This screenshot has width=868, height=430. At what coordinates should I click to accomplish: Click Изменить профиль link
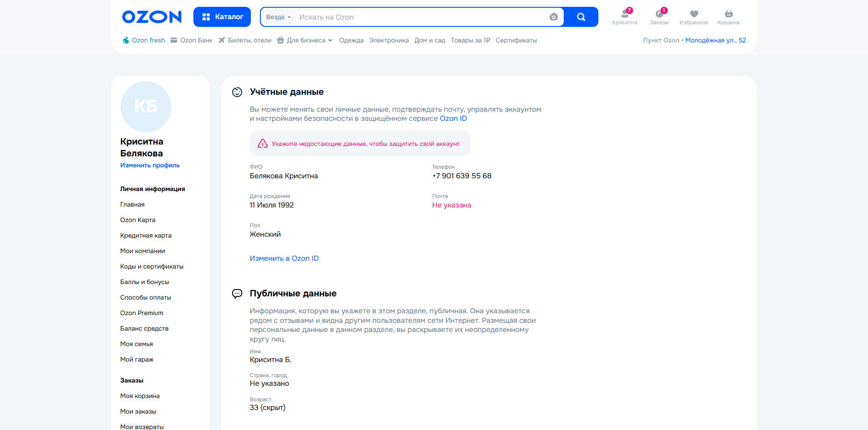click(x=150, y=166)
